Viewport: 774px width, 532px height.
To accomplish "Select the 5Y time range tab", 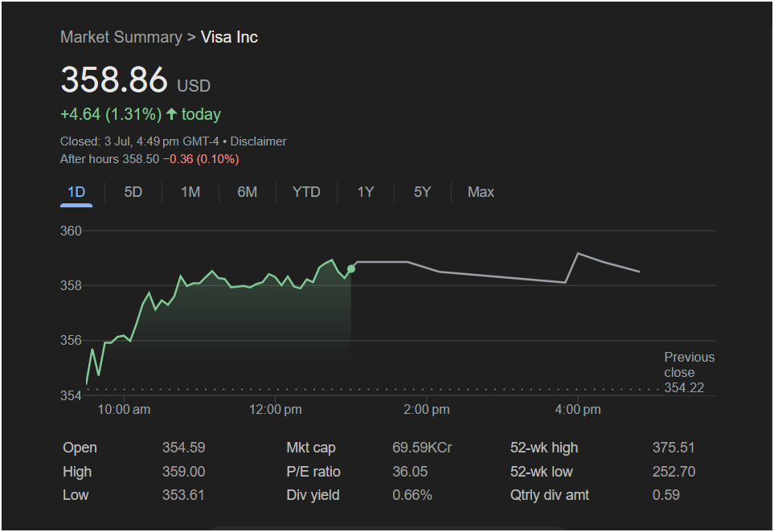I will (x=423, y=192).
